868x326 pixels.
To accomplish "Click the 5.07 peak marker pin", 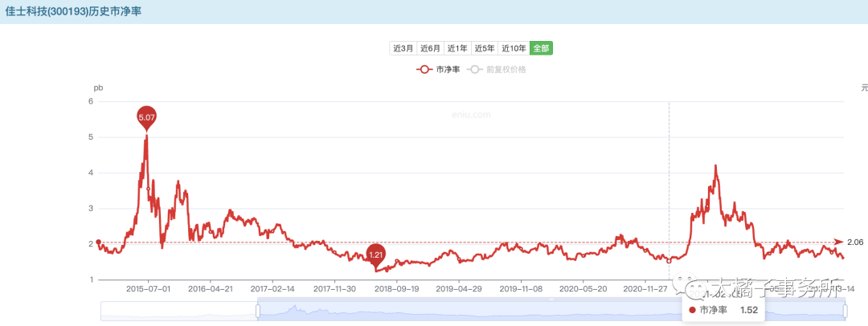I will pyautogui.click(x=146, y=116).
